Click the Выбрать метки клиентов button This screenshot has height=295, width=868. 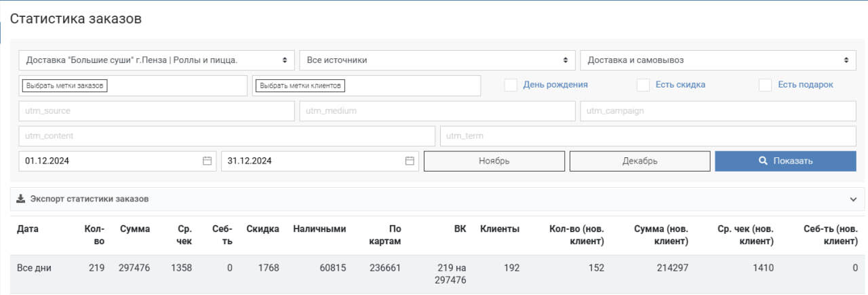pos(299,86)
